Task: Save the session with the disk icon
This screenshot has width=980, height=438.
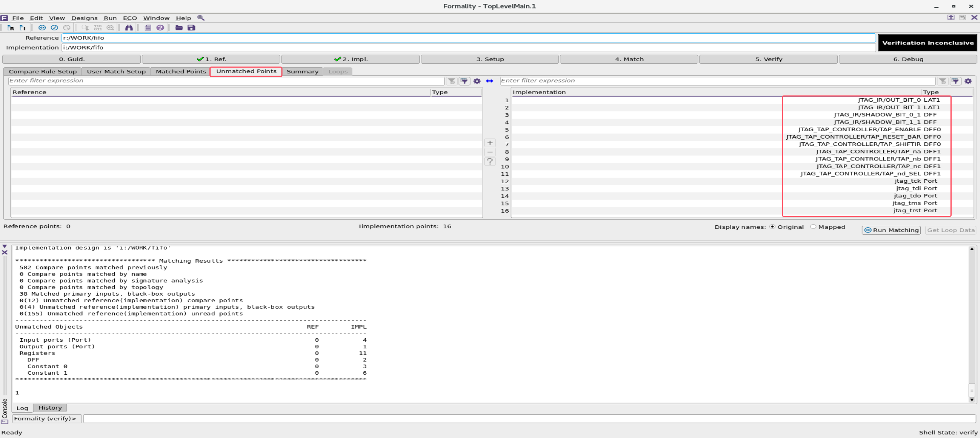Action: [191, 28]
